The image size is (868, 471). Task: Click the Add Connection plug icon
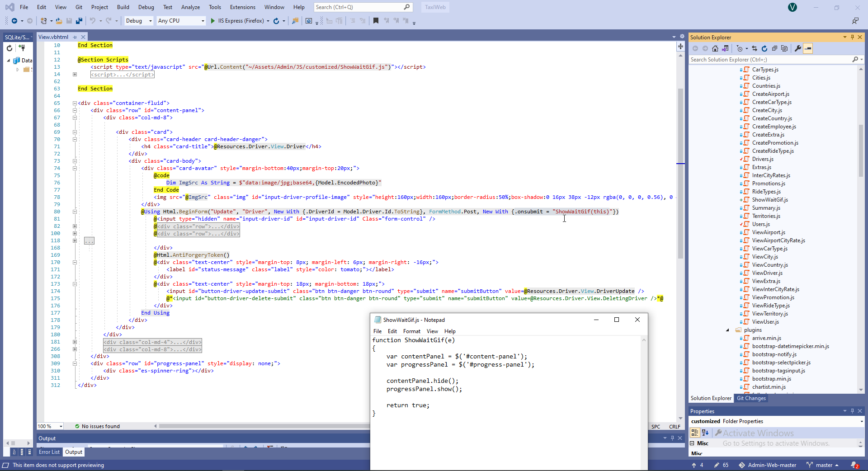[22, 48]
